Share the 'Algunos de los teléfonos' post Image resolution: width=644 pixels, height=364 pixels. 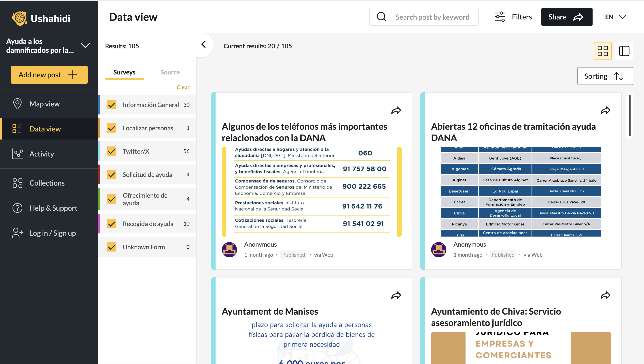coord(396,110)
